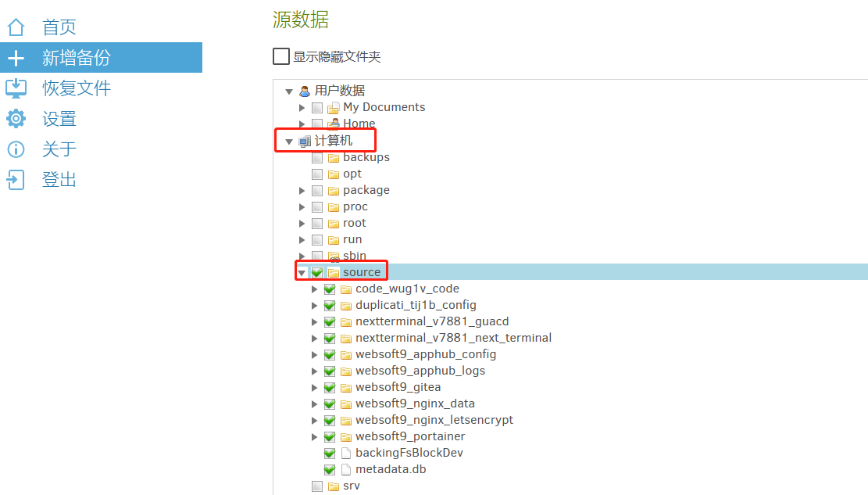Click the 设置 gear icon
The width and height of the screenshot is (868, 495).
pos(16,119)
